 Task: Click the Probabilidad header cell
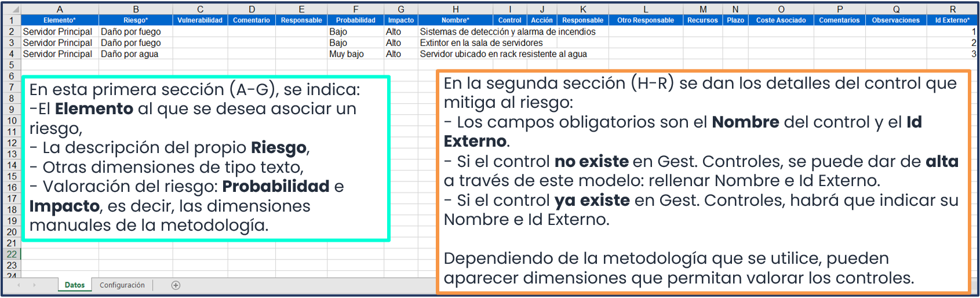click(x=355, y=20)
